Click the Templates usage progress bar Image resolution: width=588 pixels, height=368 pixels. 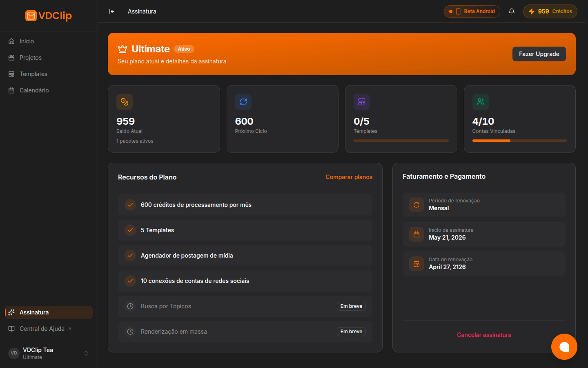point(401,141)
